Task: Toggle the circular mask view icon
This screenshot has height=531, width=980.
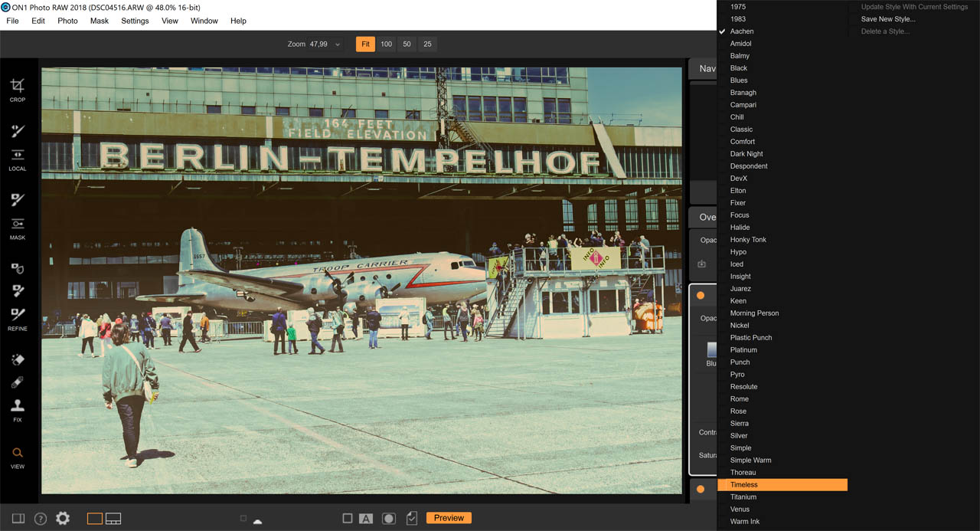Action: coord(389,519)
